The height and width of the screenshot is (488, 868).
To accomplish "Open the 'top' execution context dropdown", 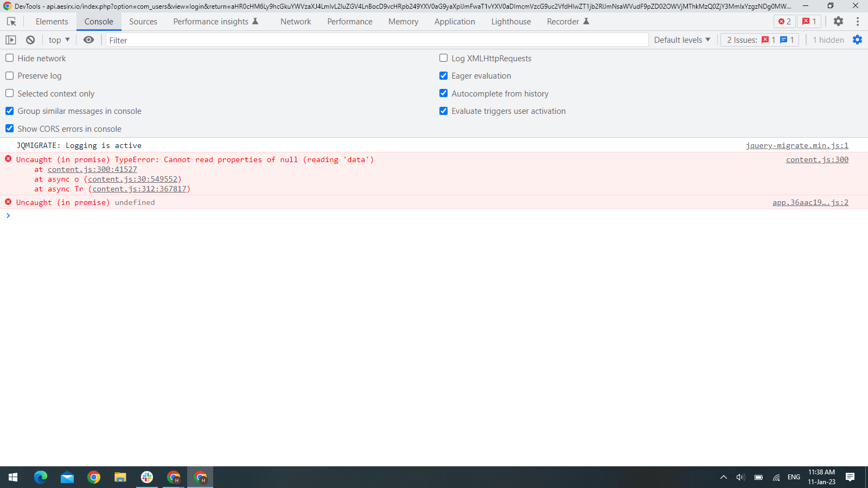I will [58, 40].
